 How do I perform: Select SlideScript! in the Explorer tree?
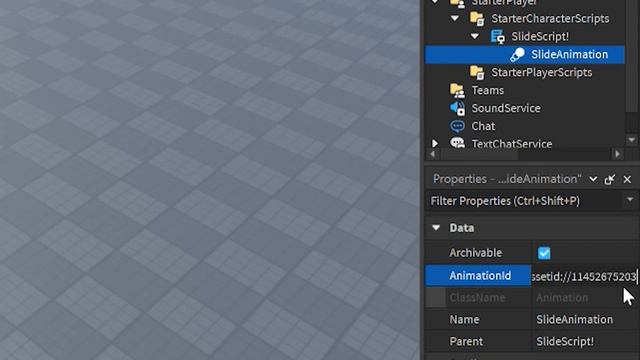[540, 36]
